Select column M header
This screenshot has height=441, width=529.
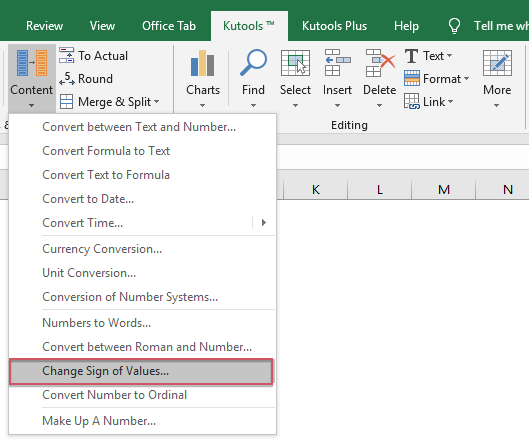[444, 189]
